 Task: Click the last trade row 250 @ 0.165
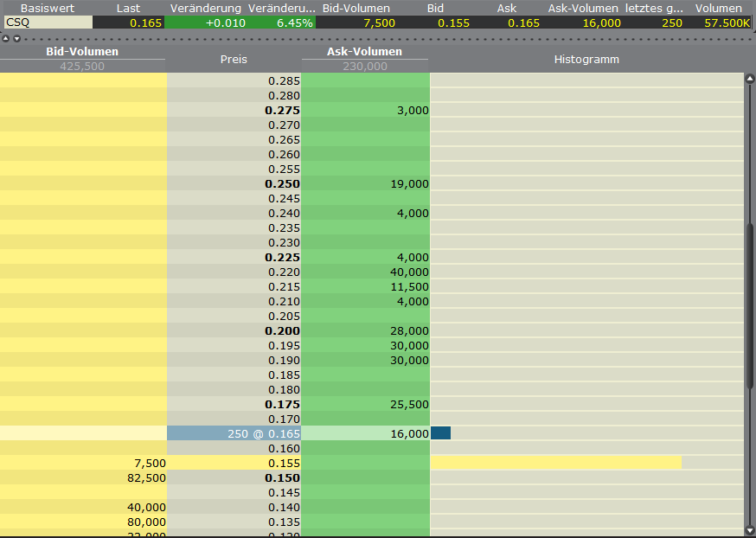pos(234,432)
